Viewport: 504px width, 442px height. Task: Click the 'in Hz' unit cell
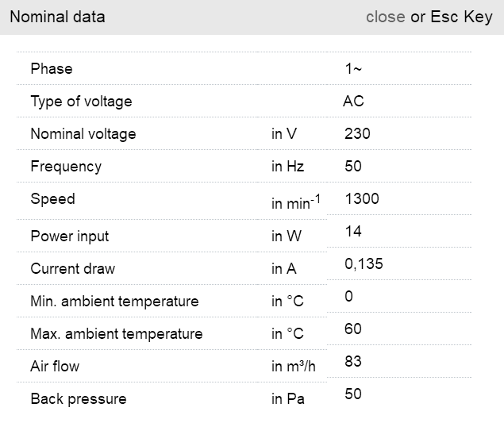(287, 167)
